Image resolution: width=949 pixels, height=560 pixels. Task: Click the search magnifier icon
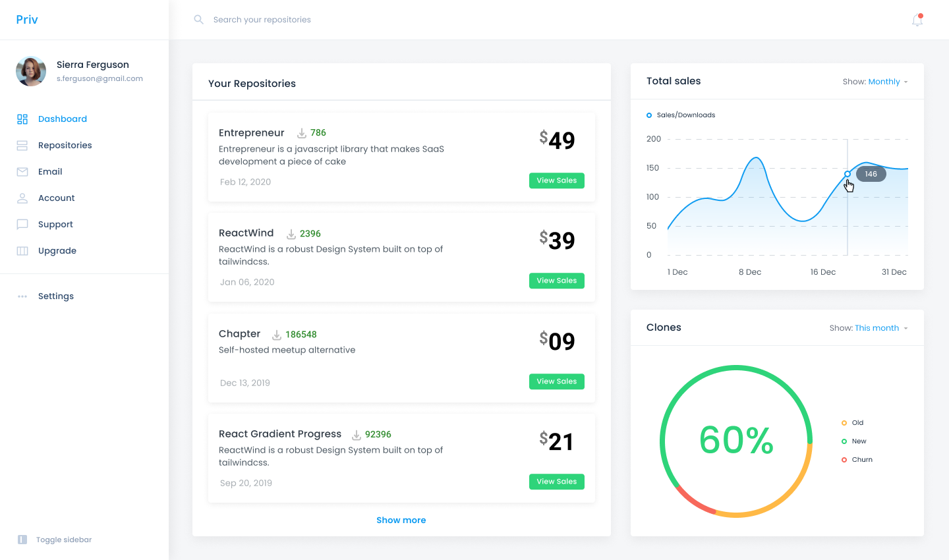pyautogui.click(x=198, y=20)
